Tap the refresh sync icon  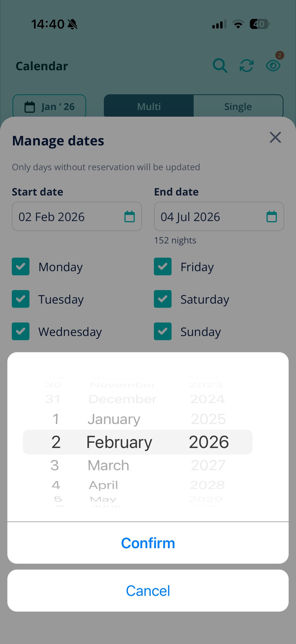tap(246, 66)
